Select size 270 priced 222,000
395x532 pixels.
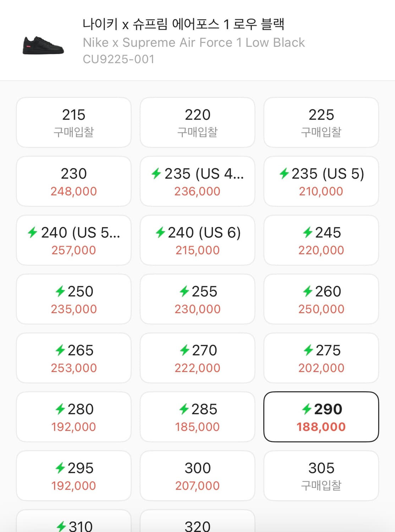[197, 358]
